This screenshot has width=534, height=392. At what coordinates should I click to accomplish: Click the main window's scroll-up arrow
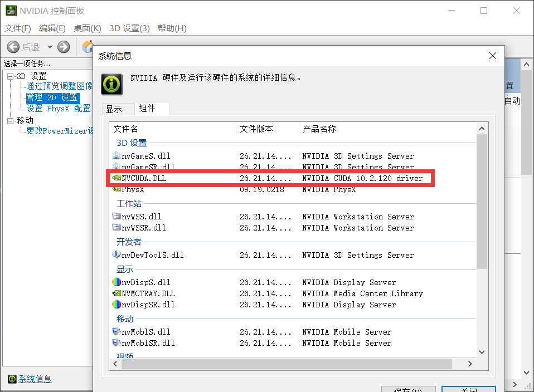[x=526, y=65]
